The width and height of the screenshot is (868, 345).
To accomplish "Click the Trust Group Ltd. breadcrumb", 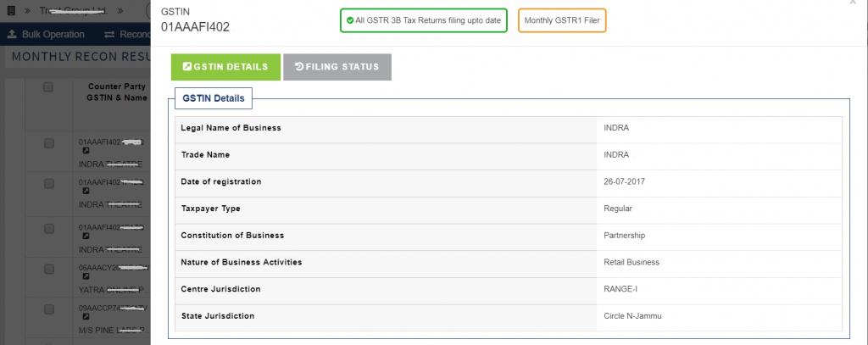I will pos(74,10).
